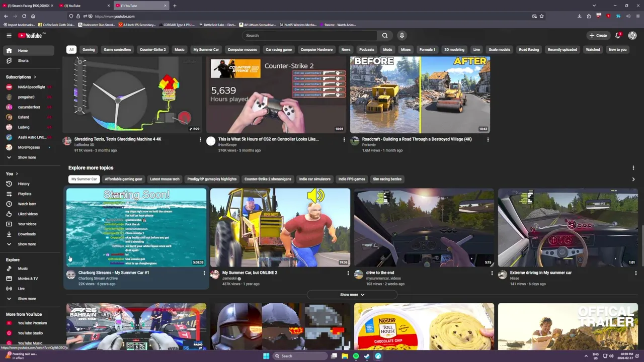Play the drive to the end thumbnail

[x=424, y=227]
